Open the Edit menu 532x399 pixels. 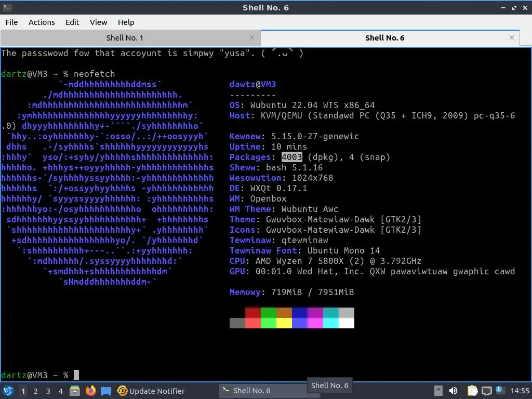coord(72,22)
